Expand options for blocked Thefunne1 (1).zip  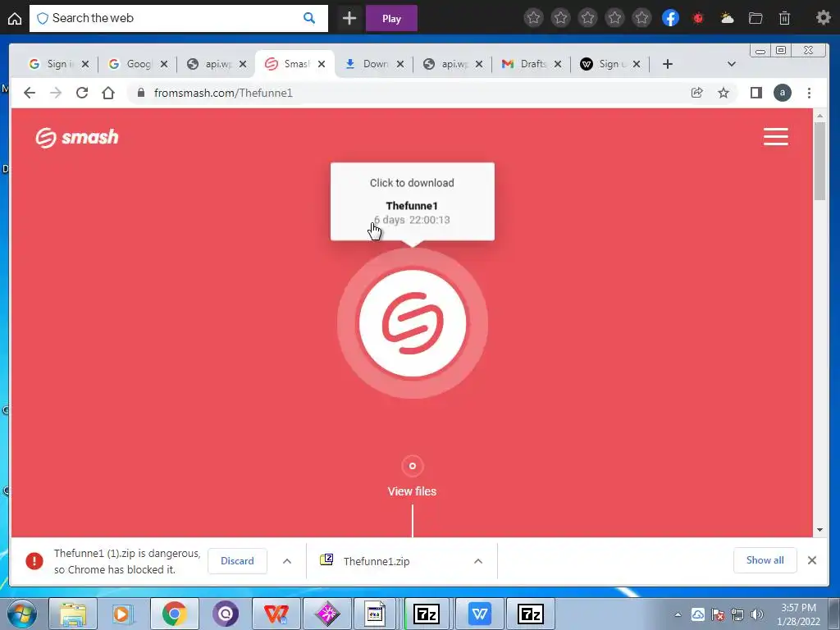pyautogui.click(x=286, y=561)
